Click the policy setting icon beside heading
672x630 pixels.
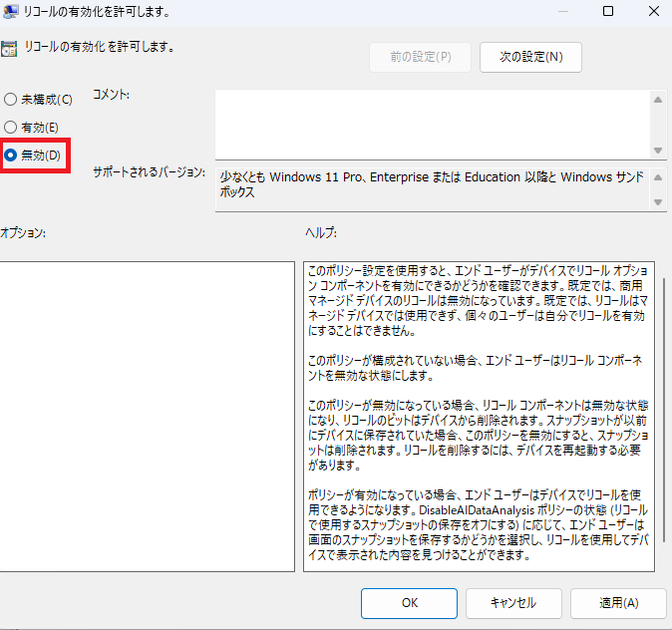[x=9, y=49]
